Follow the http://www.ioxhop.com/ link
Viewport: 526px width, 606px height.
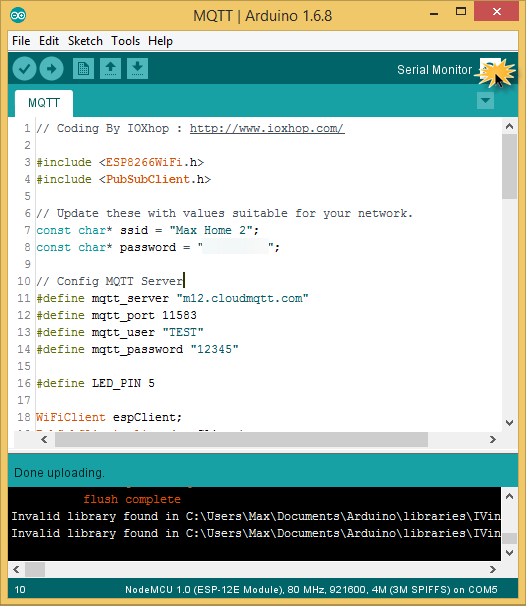tap(267, 128)
